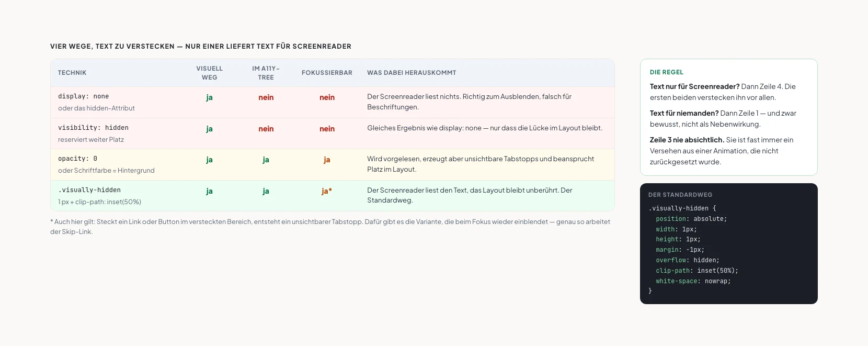The height and width of the screenshot is (346, 868).
Task: Select the FOKUSSIERBAR column header
Action: point(327,73)
